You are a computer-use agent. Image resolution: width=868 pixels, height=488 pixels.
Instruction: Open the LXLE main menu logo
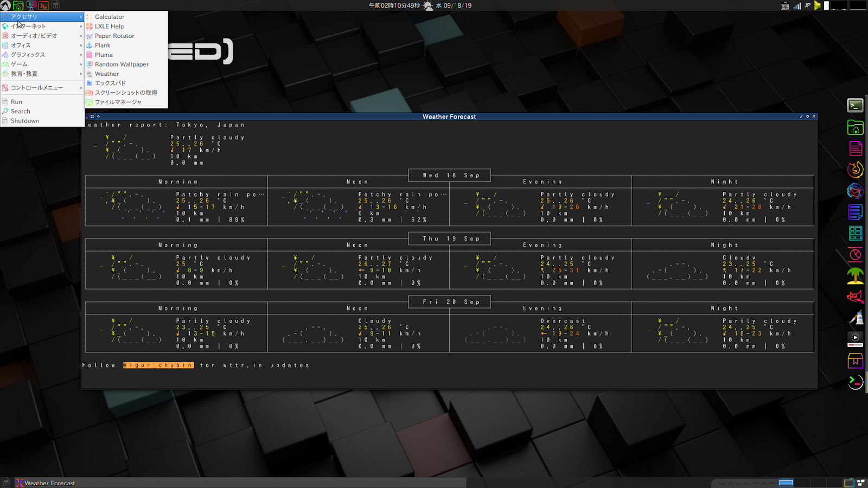point(5,5)
